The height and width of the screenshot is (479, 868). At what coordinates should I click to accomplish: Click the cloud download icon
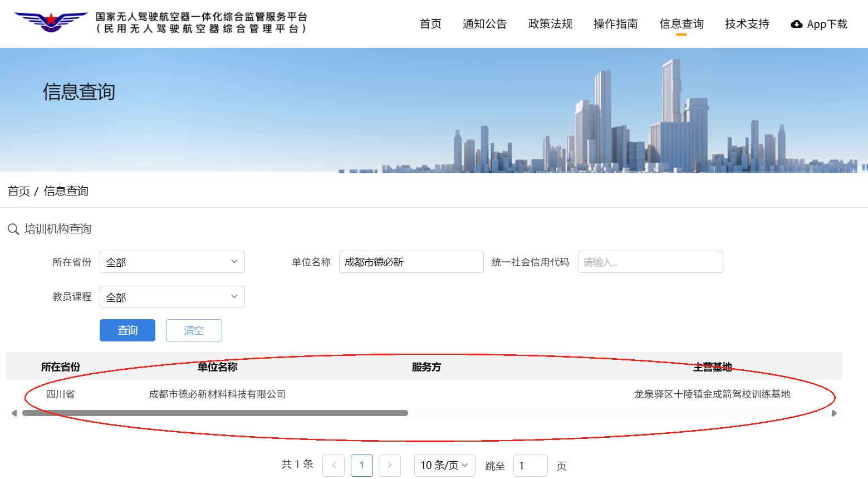point(797,24)
